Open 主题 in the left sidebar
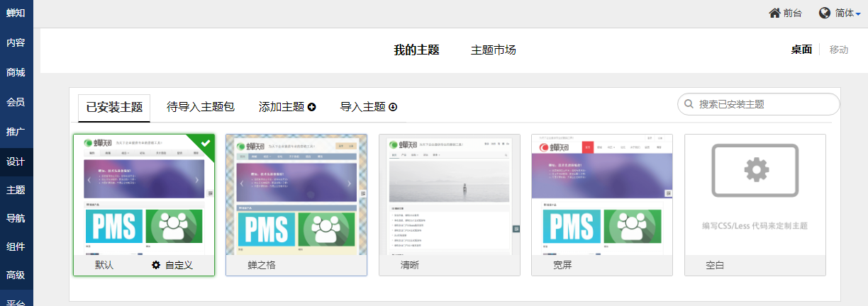The image size is (868, 306). pos(16,190)
